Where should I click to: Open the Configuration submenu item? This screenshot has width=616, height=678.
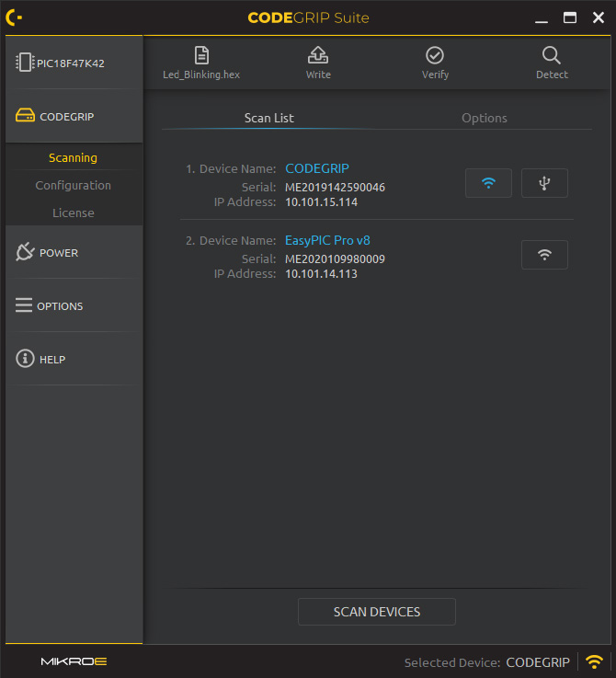point(73,185)
